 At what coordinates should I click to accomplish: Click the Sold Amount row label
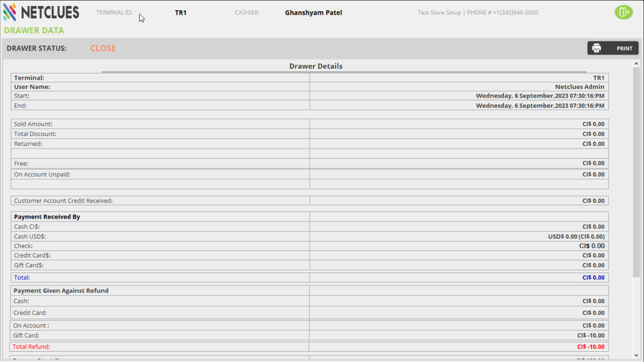[33, 124]
